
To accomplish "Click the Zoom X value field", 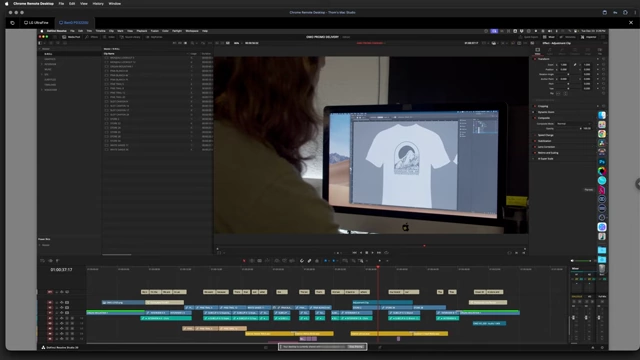I will pyautogui.click(x=564, y=65).
